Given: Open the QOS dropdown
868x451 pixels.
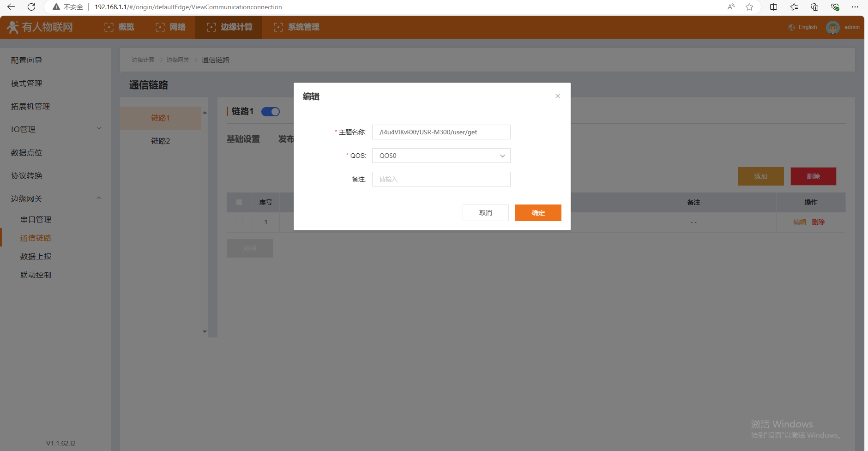Looking at the screenshot, I should pos(441,156).
